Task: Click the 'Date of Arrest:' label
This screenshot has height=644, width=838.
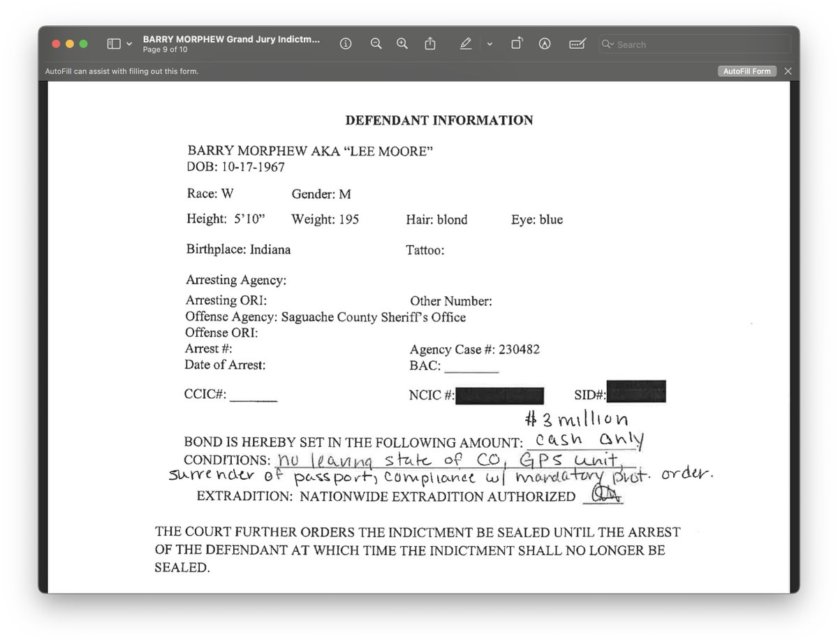Action: point(225,365)
